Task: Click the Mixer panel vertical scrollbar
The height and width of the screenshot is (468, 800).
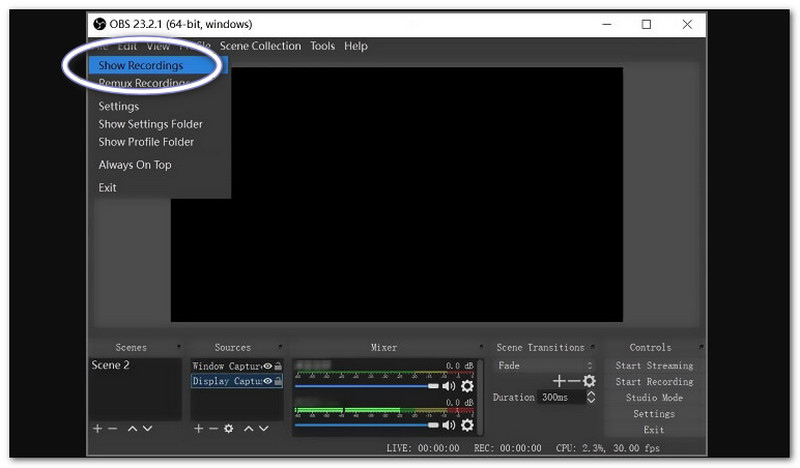Action: click(x=480, y=397)
